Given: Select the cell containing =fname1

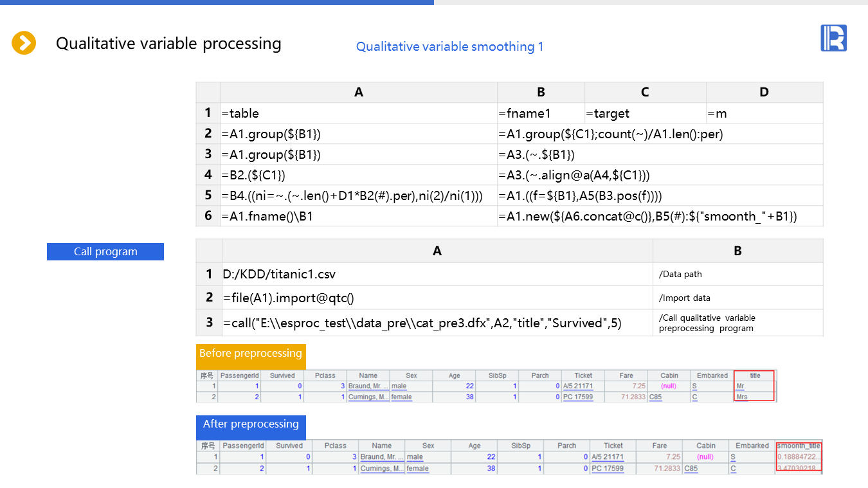Looking at the screenshot, I should (540, 113).
